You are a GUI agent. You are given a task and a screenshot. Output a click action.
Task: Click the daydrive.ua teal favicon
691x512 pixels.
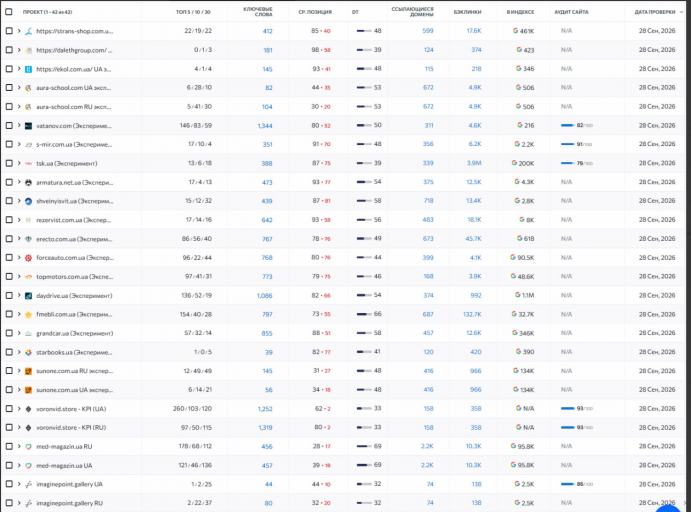pos(28,296)
